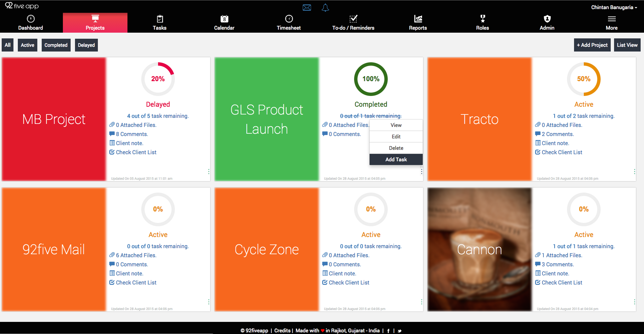Click 92five Mail check client list icon
Image resolution: width=644 pixels, height=334 pixels.
[112, 282]
